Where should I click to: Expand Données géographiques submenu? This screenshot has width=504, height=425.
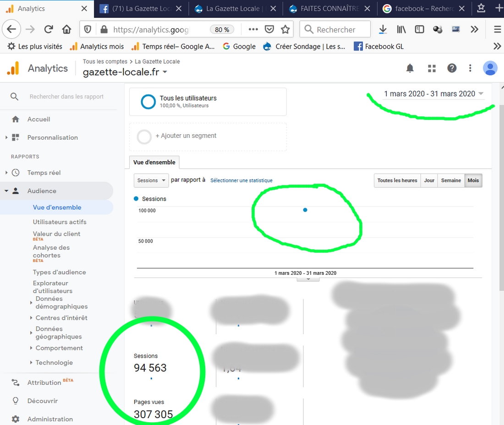31,333
